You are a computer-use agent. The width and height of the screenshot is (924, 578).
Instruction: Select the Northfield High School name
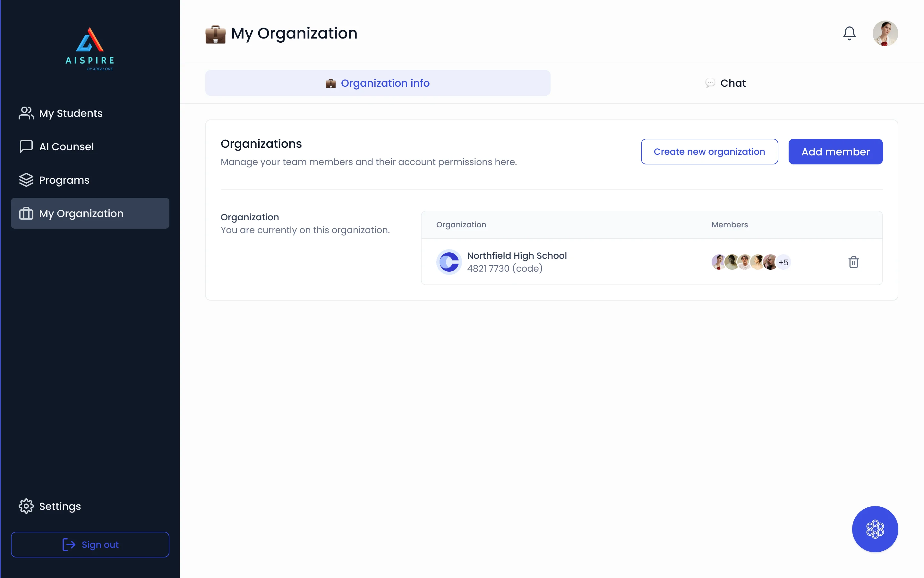pyautogui.click(x=517, y=255)
